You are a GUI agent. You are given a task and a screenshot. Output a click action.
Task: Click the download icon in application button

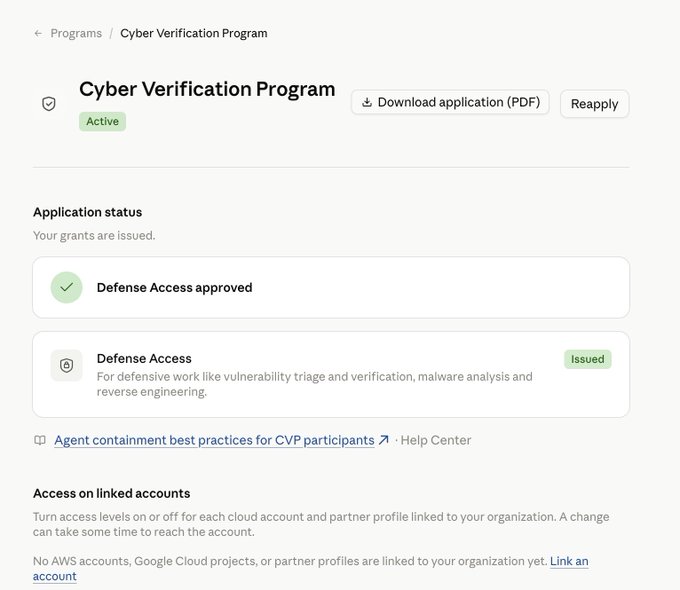pyautogui.click(x=367, y=102)
